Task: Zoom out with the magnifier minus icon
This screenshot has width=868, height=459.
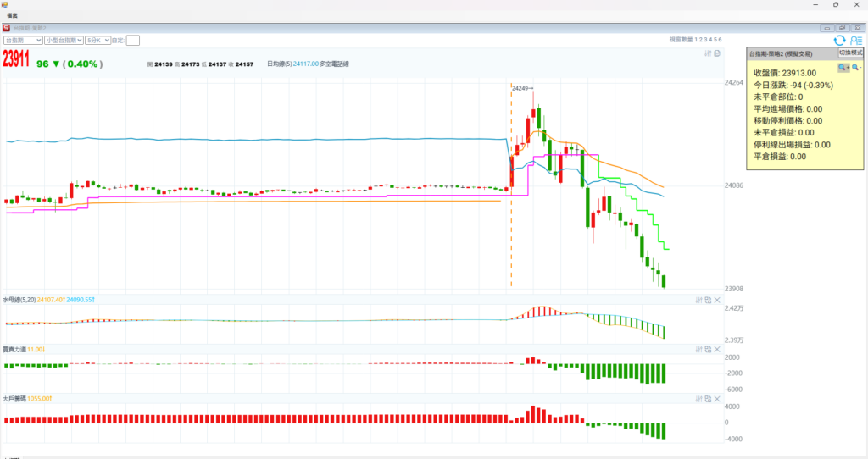Action: tap(855, 67)
